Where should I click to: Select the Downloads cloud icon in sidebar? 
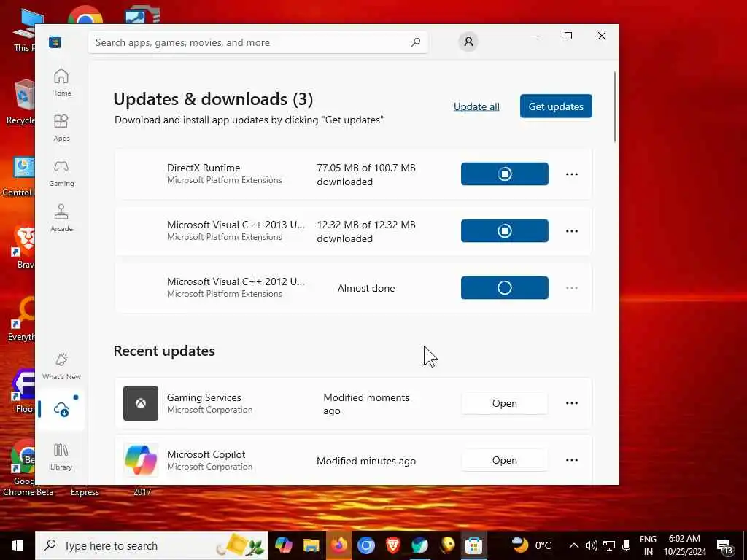click(x=61, y=409)
